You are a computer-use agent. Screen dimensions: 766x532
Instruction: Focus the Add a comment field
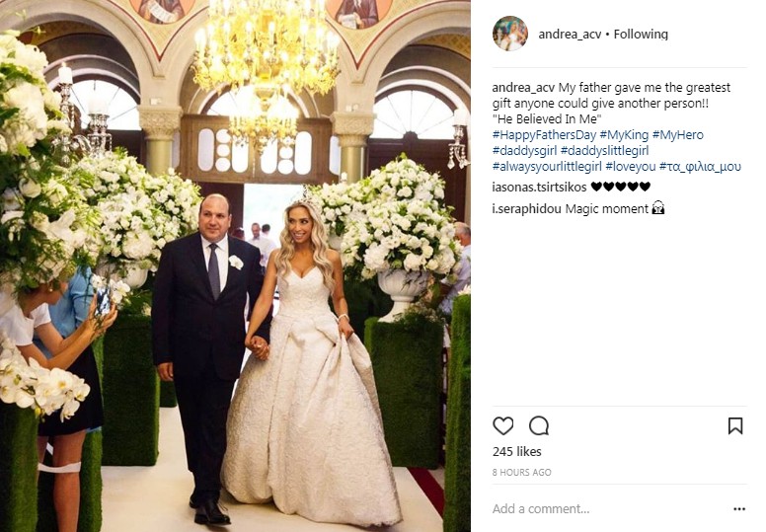pos(611,509)
